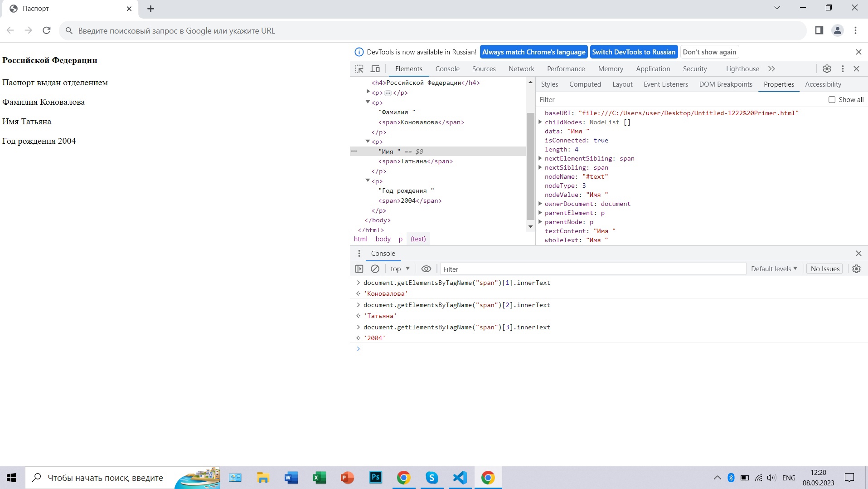Open Chrome side panel toggle
868x489 pixels.
819,30
